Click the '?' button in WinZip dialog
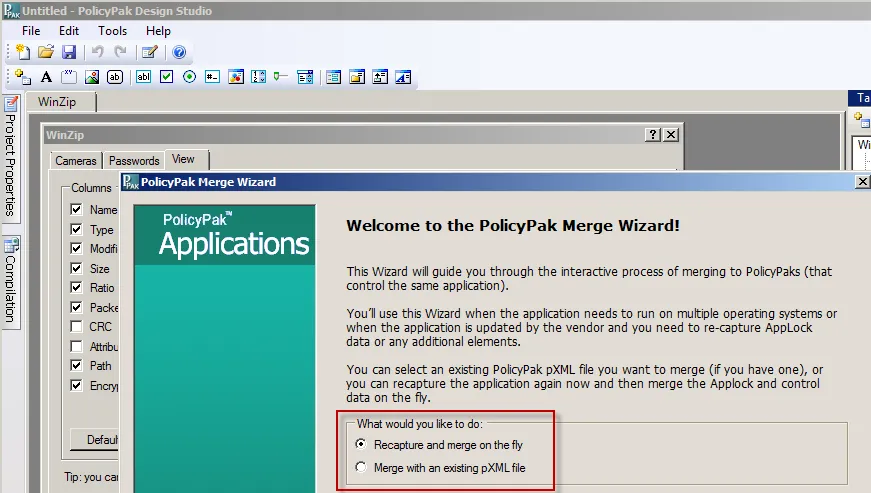871x493 pixels. coord(653,134)
